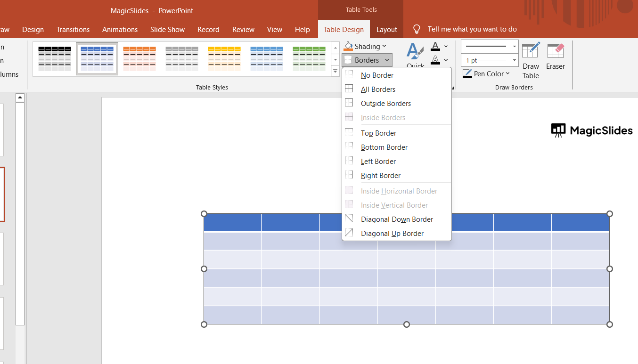Click the Text Fill letter A icon

click(435, 46)
